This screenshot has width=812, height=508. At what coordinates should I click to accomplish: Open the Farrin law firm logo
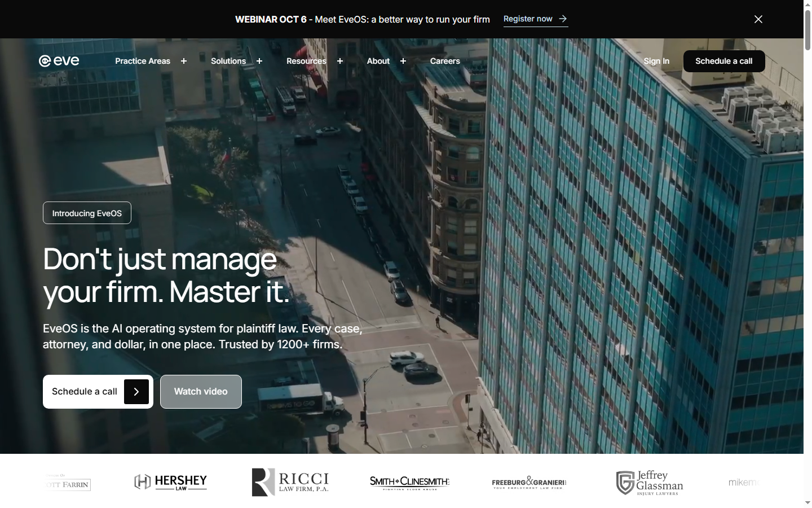pyautogui.click(x=68, y=483)
